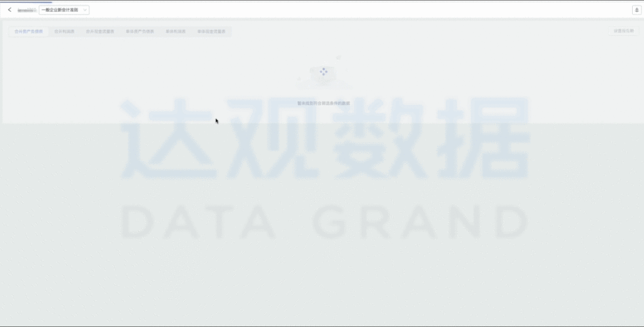Select the 单体利润表 tab
644x327 pixels.
[x=176, y=31]
